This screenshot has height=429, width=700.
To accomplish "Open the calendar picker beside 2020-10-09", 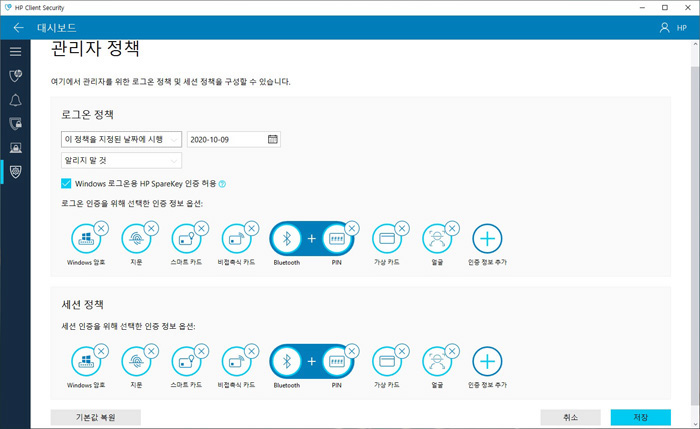I will (x=272, y=139).
